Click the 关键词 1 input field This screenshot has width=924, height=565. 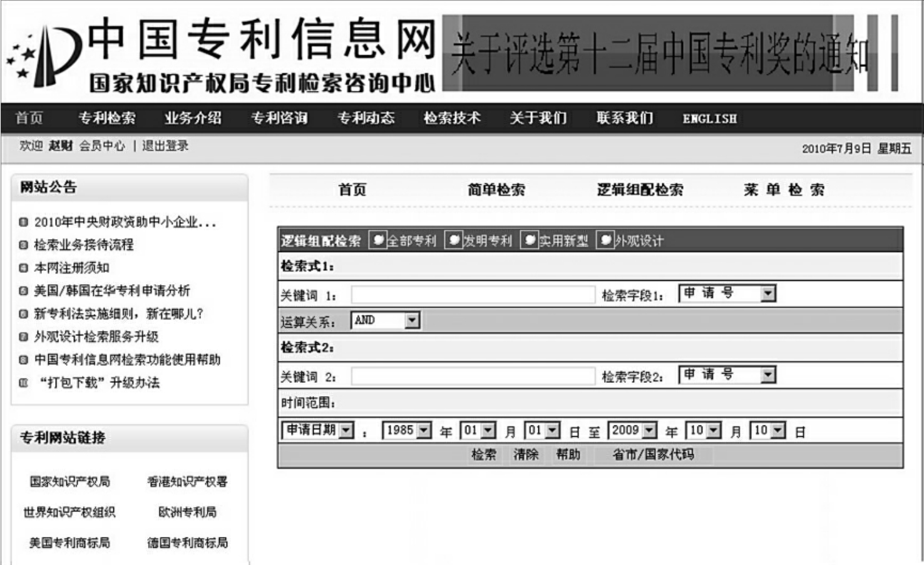(x=473, y=295)
